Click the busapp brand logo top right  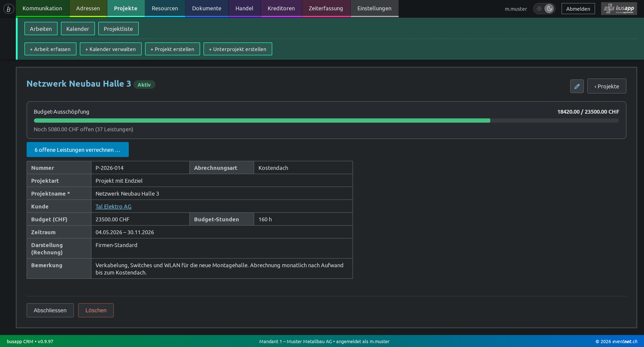[x=619, y=9]
